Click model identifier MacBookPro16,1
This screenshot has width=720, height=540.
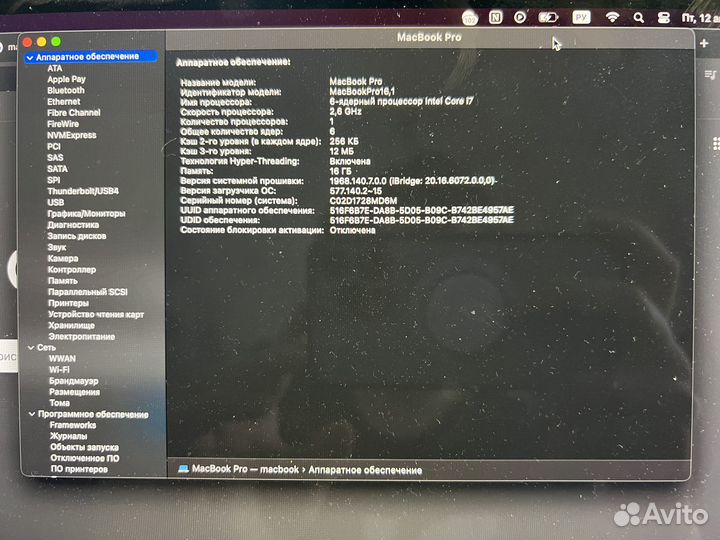(362, 91)
